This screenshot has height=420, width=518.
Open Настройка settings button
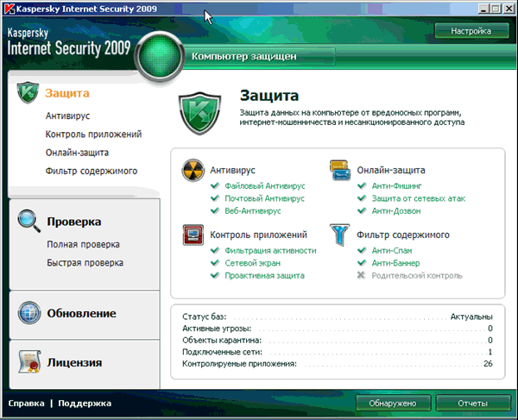[x=471, y=30]
